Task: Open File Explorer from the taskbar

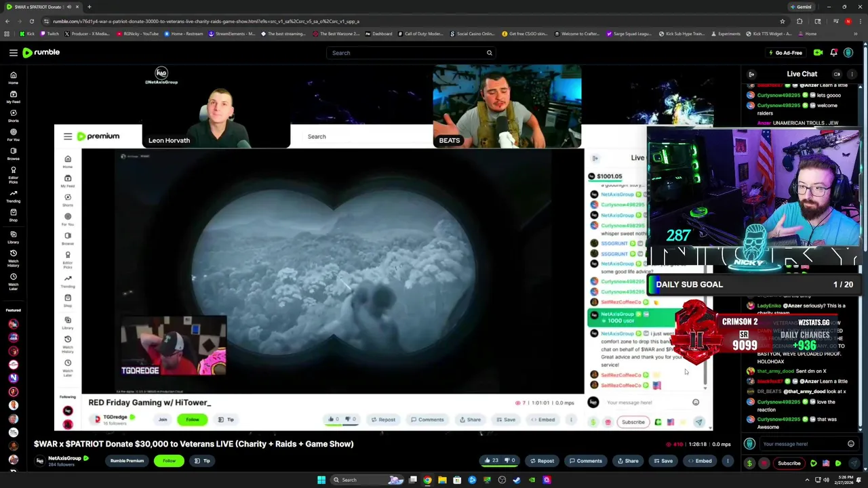Action: pos(442,480)
